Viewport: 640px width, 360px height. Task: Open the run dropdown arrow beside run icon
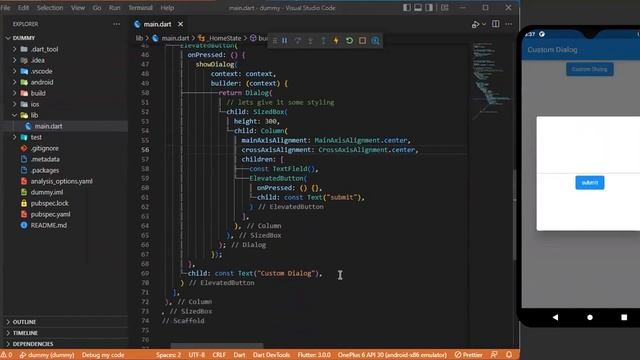tap(484, 24)
